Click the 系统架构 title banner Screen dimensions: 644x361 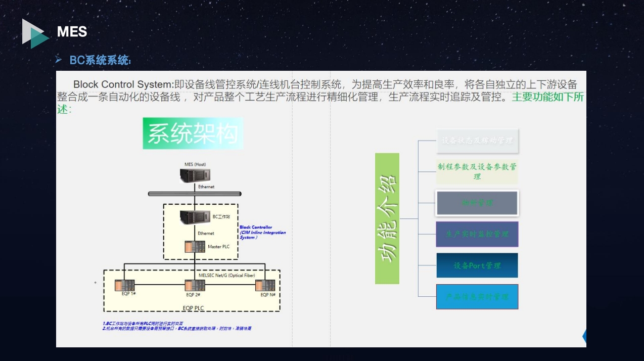193,133
